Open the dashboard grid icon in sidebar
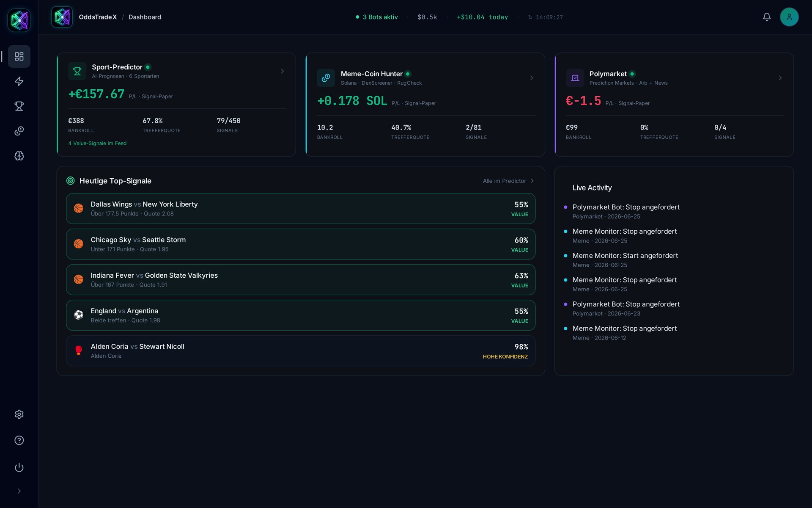The image size is (812, 508). pos(19,56)
